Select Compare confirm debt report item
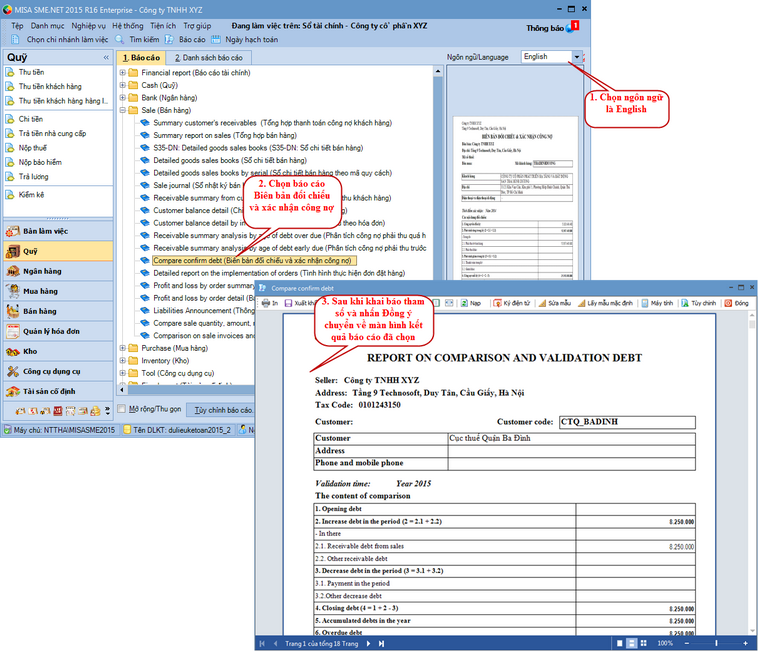Image resolution: width=759 pixels, height=652 pixels. [254, 260]
